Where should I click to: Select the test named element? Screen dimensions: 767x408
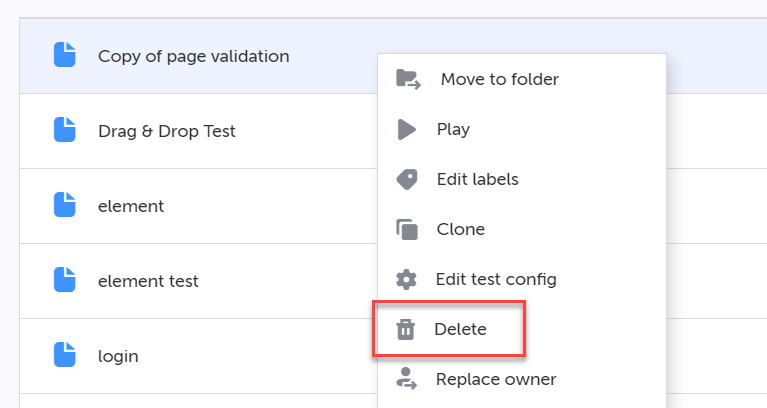click(x=131, y=206)
